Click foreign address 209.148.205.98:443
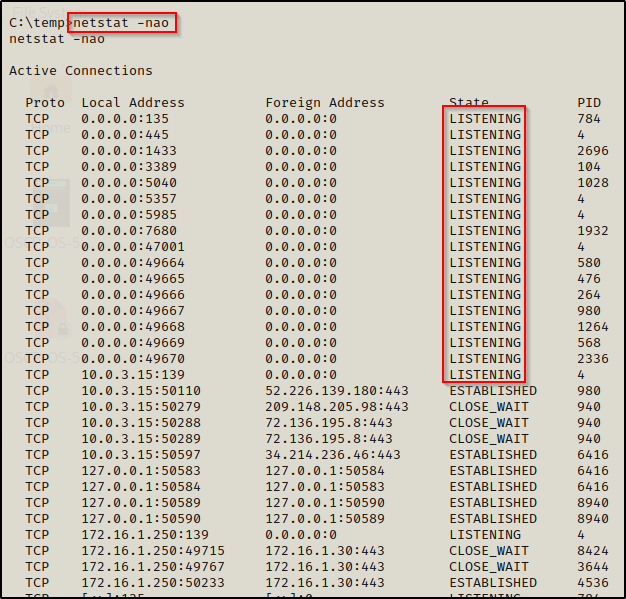The width and height of the screenshot is (626, 599). click(337, 407)
